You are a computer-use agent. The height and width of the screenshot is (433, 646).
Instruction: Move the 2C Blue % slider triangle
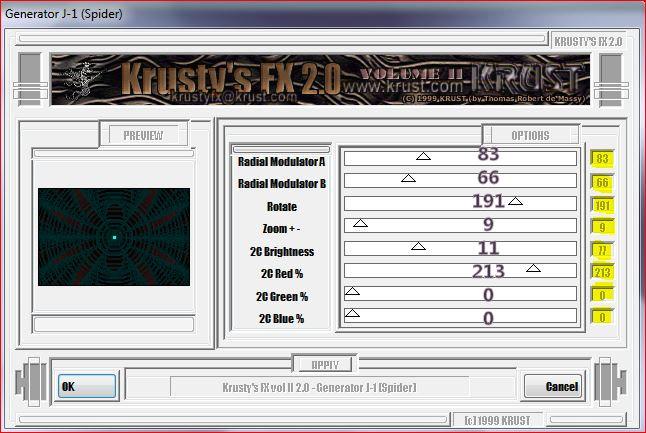point(352,313)
